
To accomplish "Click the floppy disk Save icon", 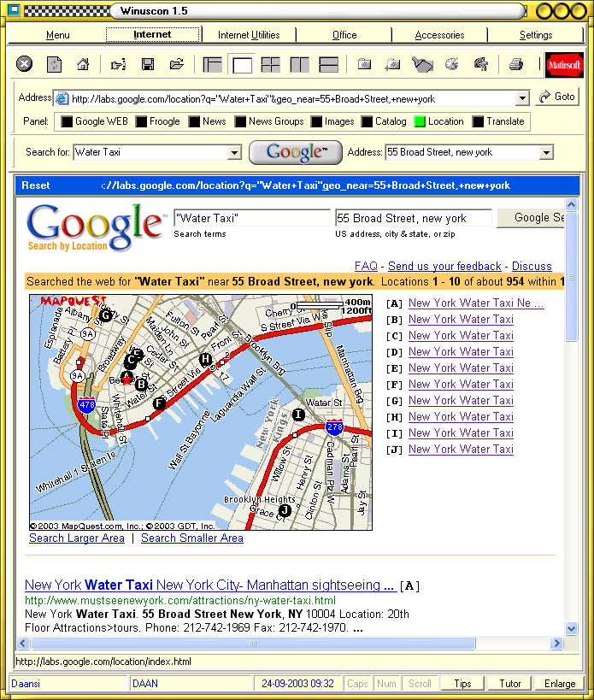I will (148, 64).
